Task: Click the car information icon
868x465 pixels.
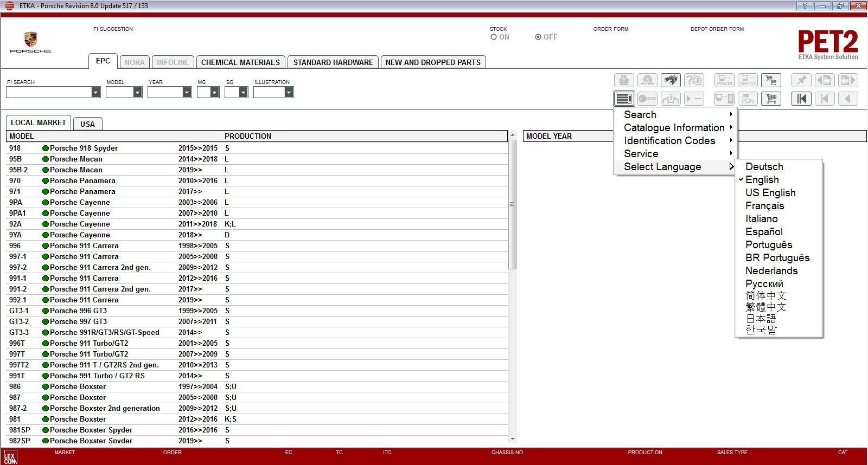Action: click(671, 99)
